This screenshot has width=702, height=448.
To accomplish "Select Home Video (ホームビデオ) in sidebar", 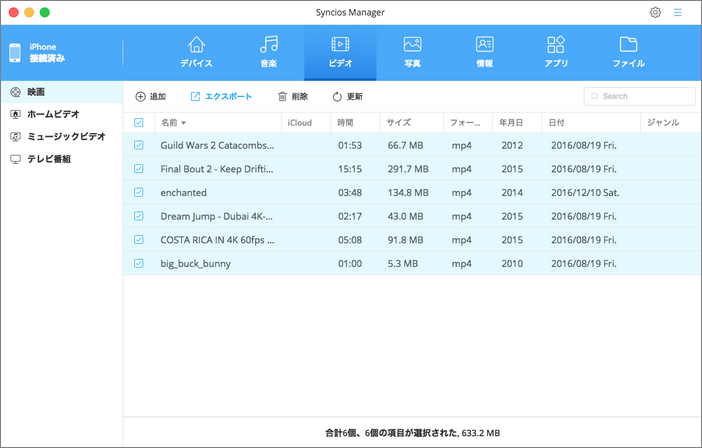I will point(61,114).
